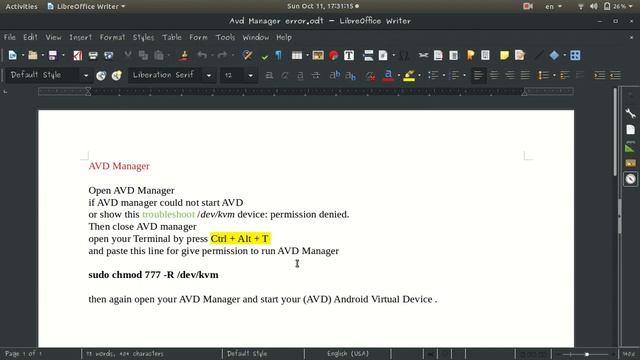Export directly as PDF icon
The width and height of the screenshot is (640, 360).
pos(78,55)
